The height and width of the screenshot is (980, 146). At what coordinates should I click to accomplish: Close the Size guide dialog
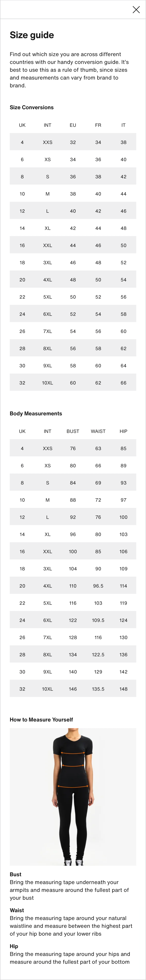tap(136, 10)
